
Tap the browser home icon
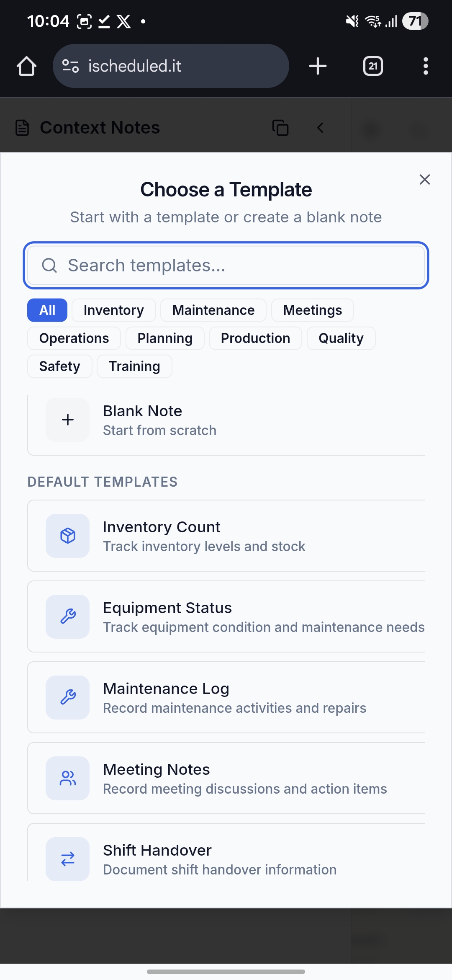point(26,66)
